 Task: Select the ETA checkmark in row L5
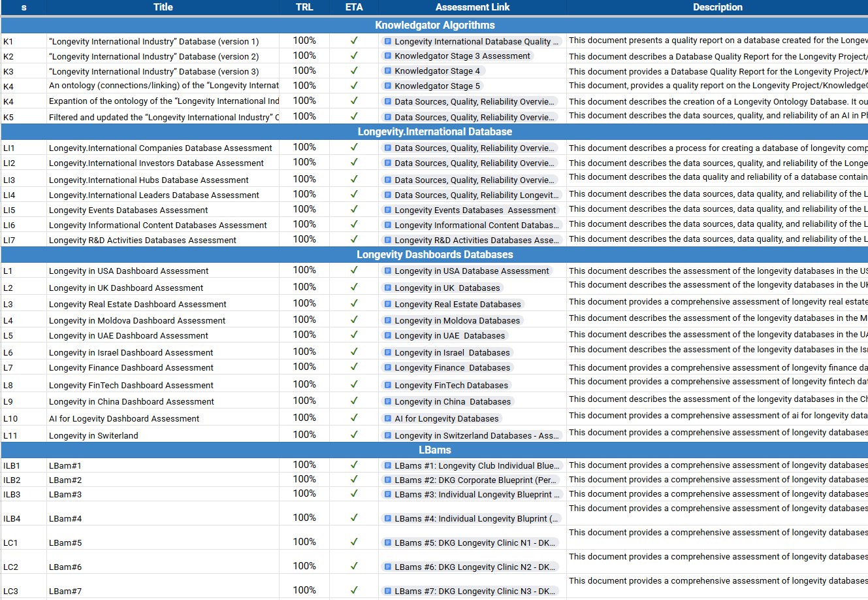click(354, 335)
